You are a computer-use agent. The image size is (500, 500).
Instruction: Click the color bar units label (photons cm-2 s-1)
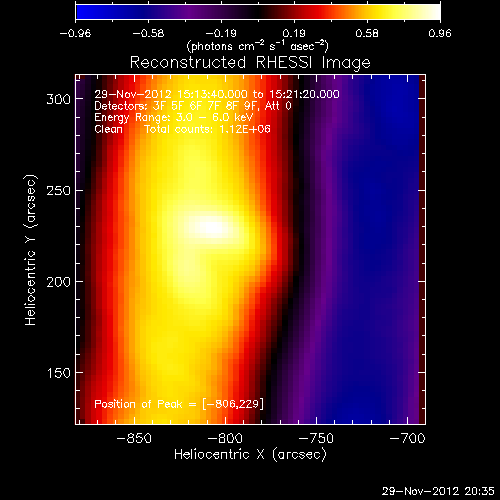pyautogui.click(x=258, y=46)
